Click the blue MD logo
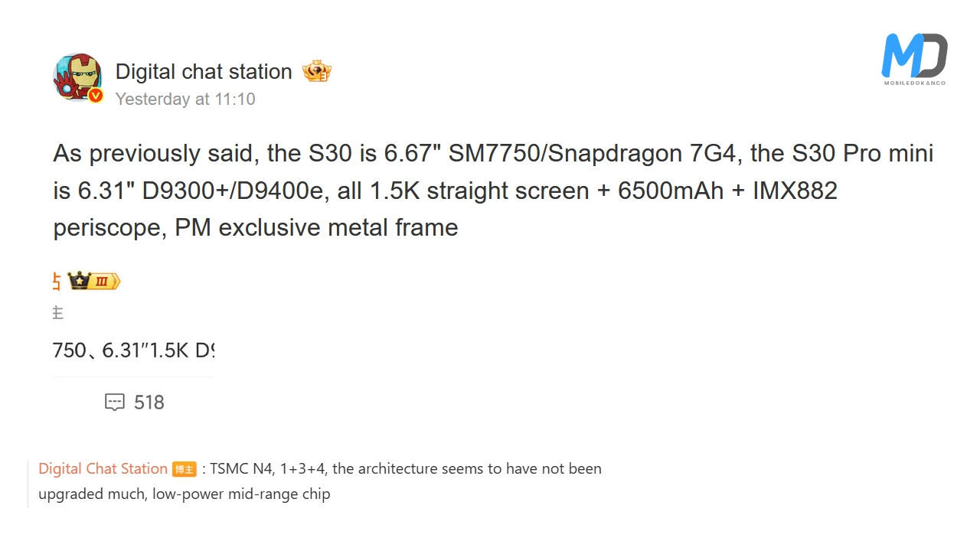This screenshot has height=551, width=980. [x=914, y=55]
